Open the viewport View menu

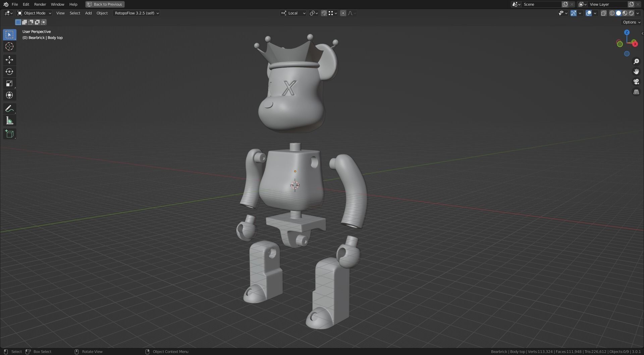point(60,13)
